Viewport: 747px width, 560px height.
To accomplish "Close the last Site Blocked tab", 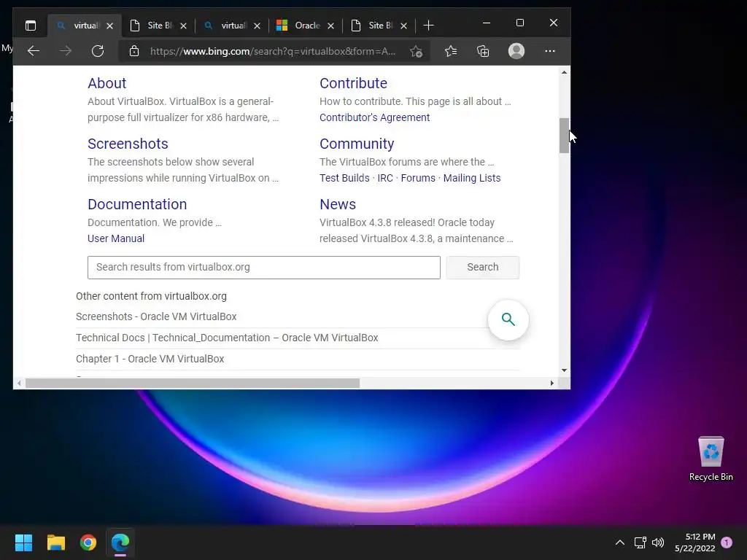I will click(x=403, y=26).
